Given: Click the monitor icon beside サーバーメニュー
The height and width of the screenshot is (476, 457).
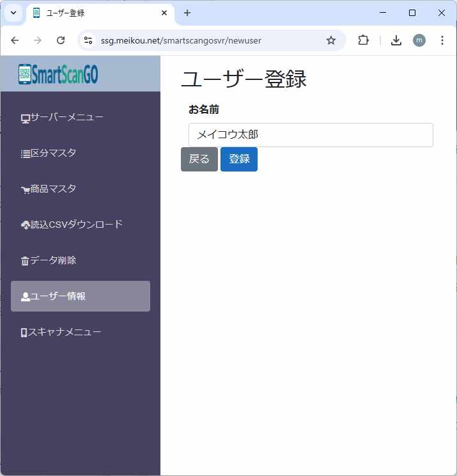Looking at the screenshot, I should point(25,119).
